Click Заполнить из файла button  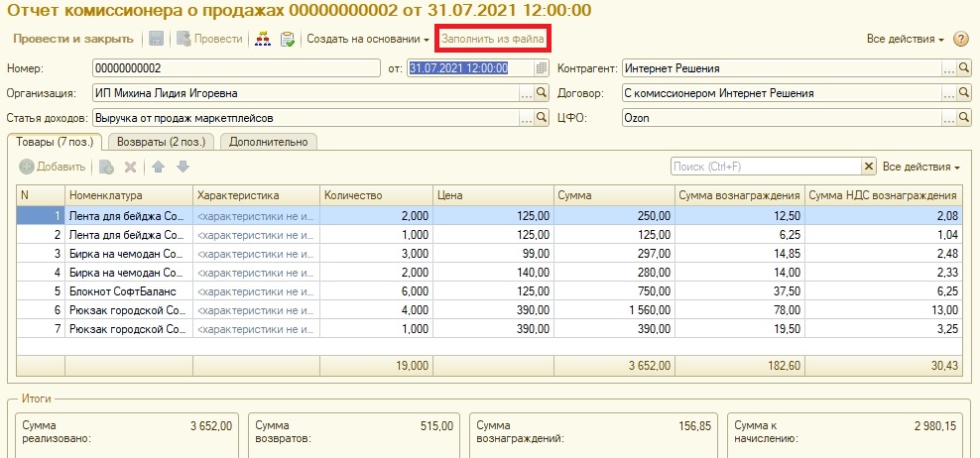493,39
